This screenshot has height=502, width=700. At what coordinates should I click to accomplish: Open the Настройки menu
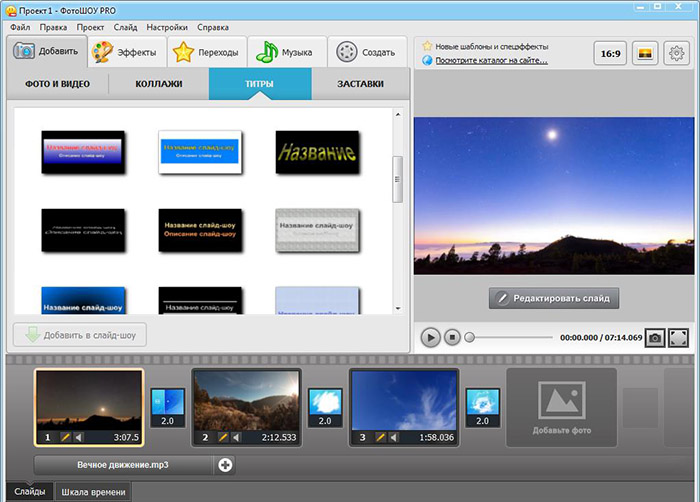[167, 27]
